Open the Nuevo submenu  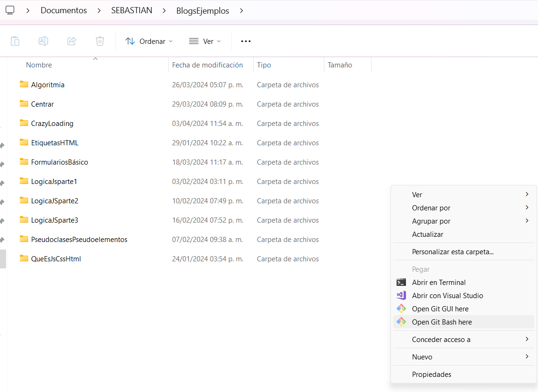tap(464, 357)
